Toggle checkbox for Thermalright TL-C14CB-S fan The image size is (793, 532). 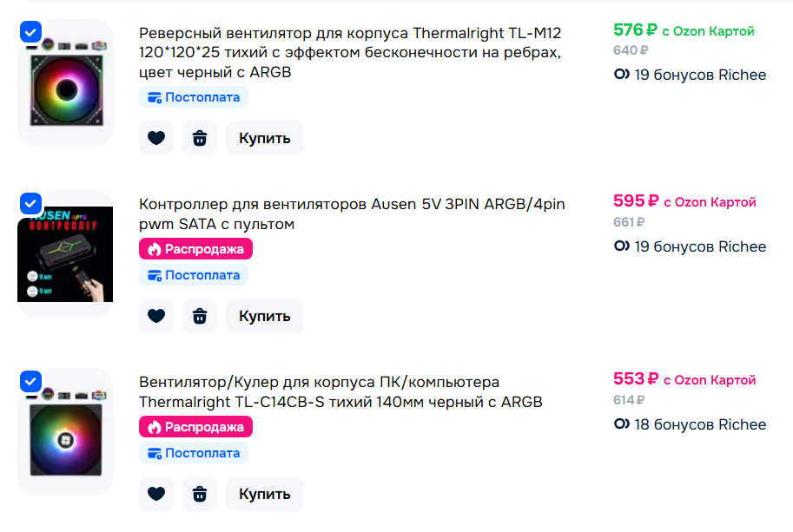coord(30,382)
